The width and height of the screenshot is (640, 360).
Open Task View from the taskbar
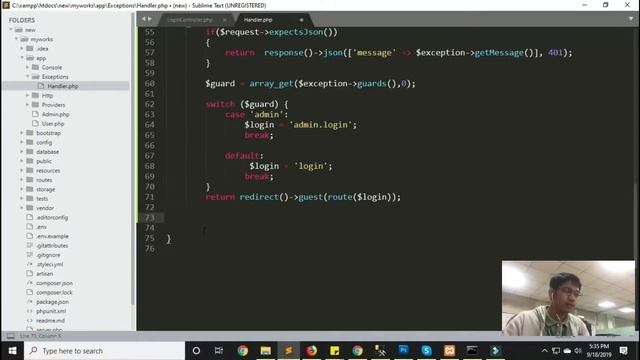point(219,351)
